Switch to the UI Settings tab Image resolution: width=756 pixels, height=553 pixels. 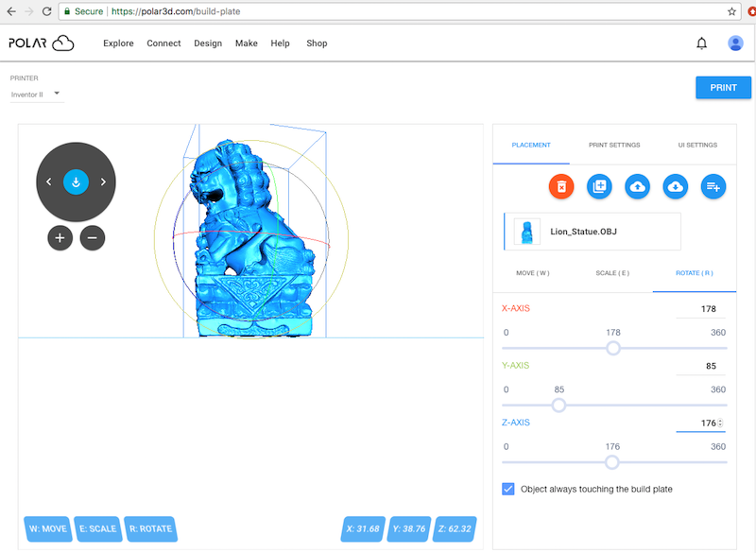click(697, 146)
